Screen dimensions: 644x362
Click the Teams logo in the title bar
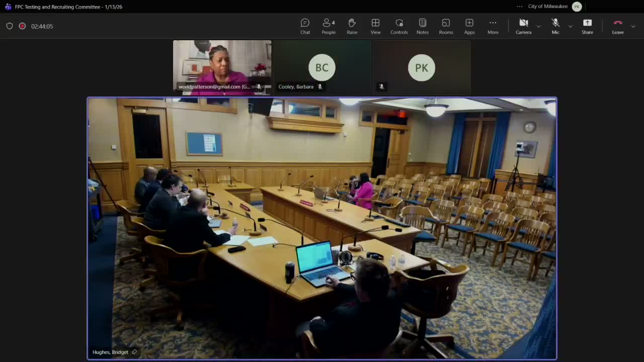(8, 7)
